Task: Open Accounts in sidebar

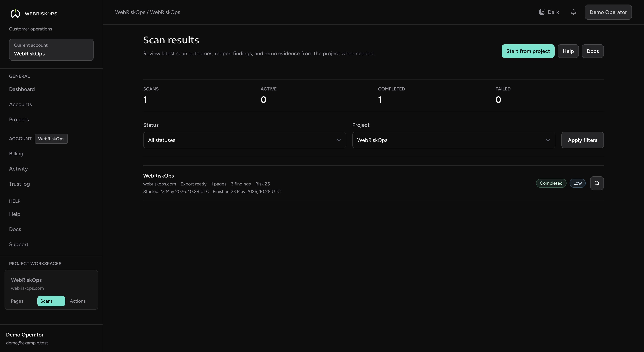Action: coord(20,104)
